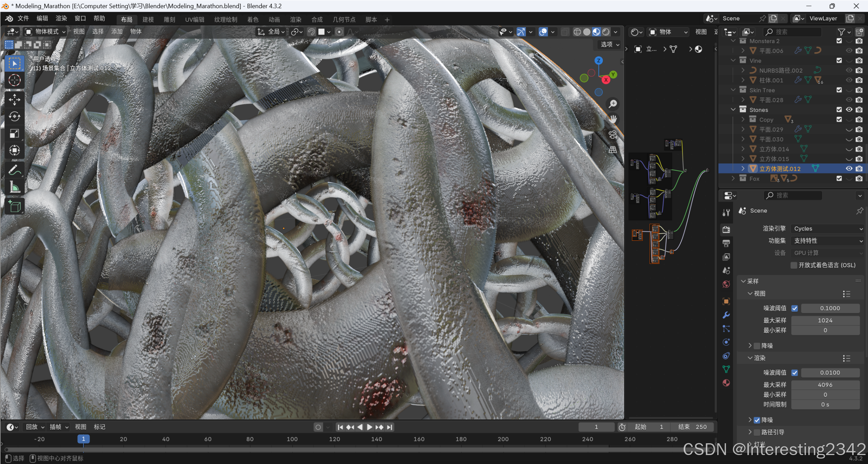Switch viewport to wireframe shading
Image resolution: width=868 pixels, height=464 pixels.
[577, 32]
